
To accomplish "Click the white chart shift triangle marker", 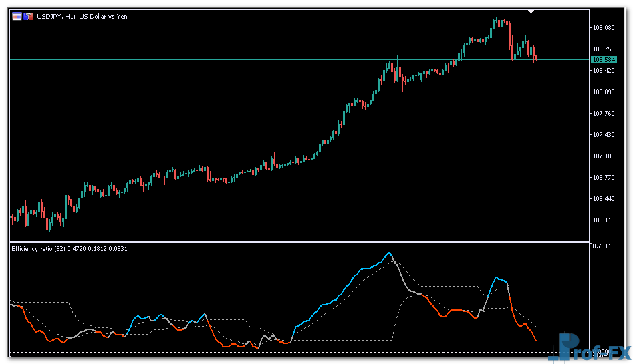I will [x=531, y=11].
